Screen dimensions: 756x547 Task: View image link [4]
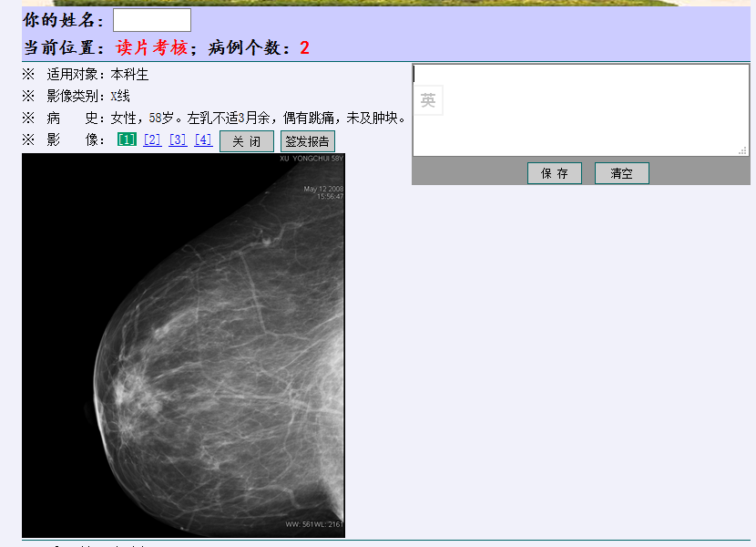(203, 140)
